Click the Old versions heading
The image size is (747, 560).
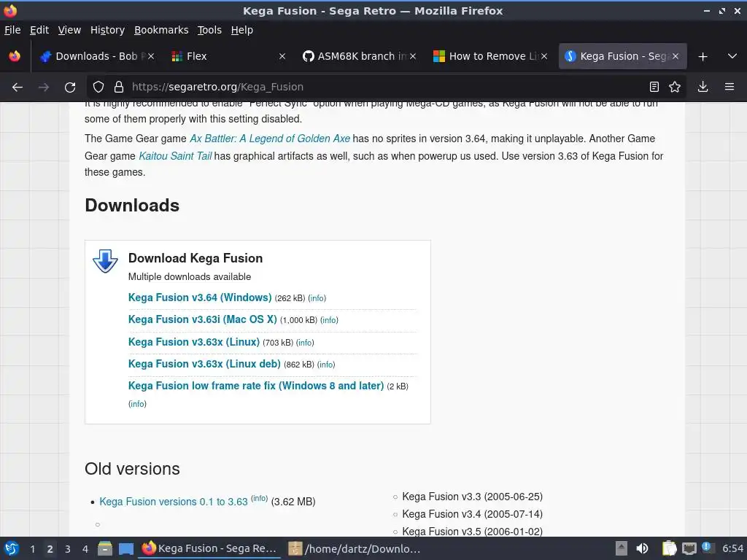pyautogui.click(x=132, y=469)
